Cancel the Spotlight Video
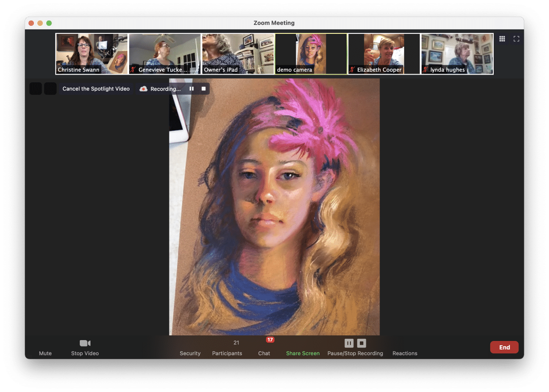The width and height of the screenshot is (549, 392). [96, 89]
